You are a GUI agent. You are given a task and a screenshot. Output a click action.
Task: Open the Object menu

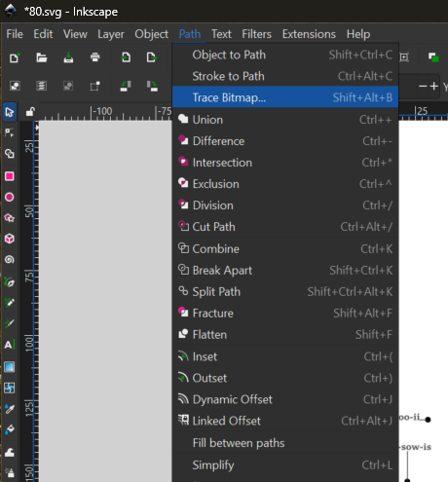pos(152,34)
